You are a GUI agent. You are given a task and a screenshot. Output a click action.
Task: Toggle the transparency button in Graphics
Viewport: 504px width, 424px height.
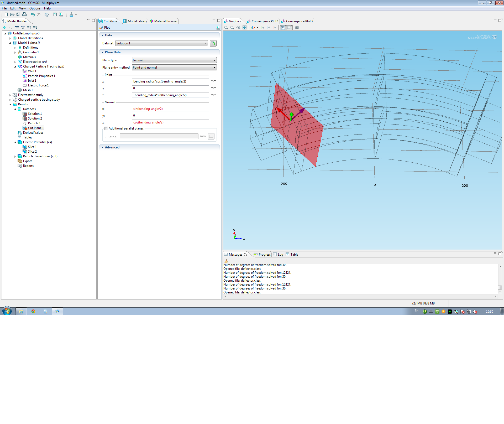click(289, 28)
